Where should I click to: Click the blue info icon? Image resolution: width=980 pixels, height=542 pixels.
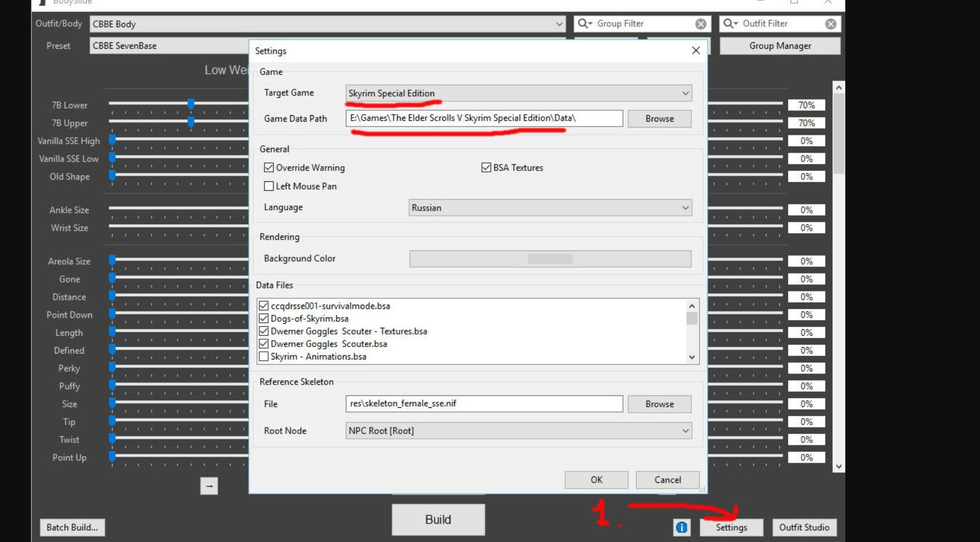tap(681, 527)
